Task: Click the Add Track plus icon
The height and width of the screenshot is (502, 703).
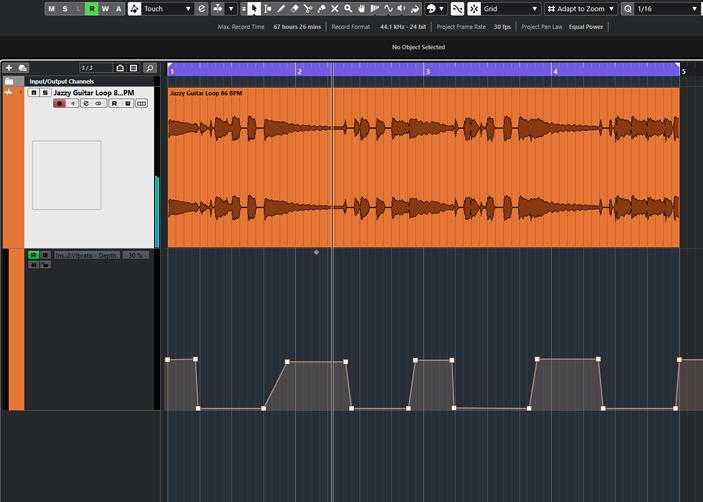Action: point(9,68)
